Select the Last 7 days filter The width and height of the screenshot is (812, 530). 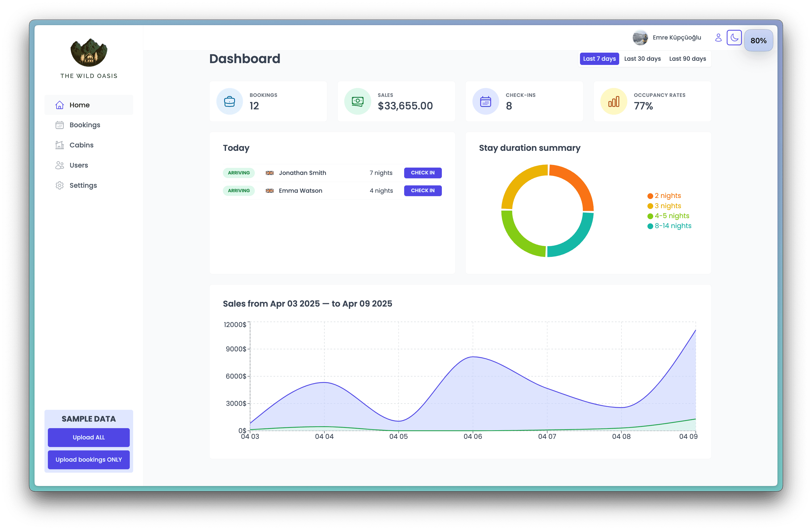[599, 59]
